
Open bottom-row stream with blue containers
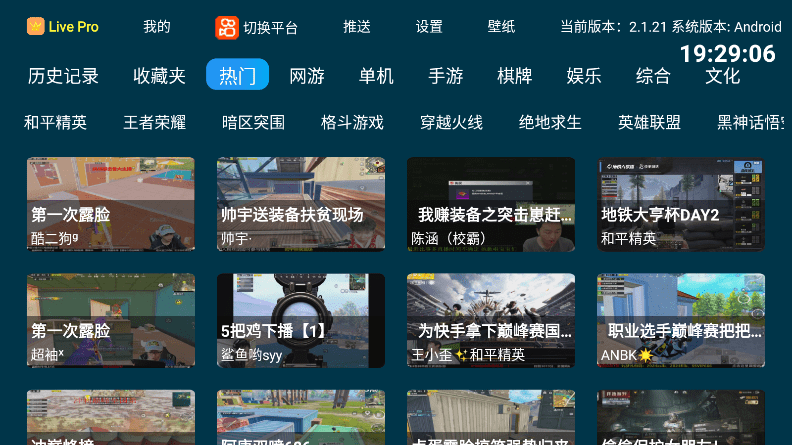pyautogui.click(x=301, y=417)
